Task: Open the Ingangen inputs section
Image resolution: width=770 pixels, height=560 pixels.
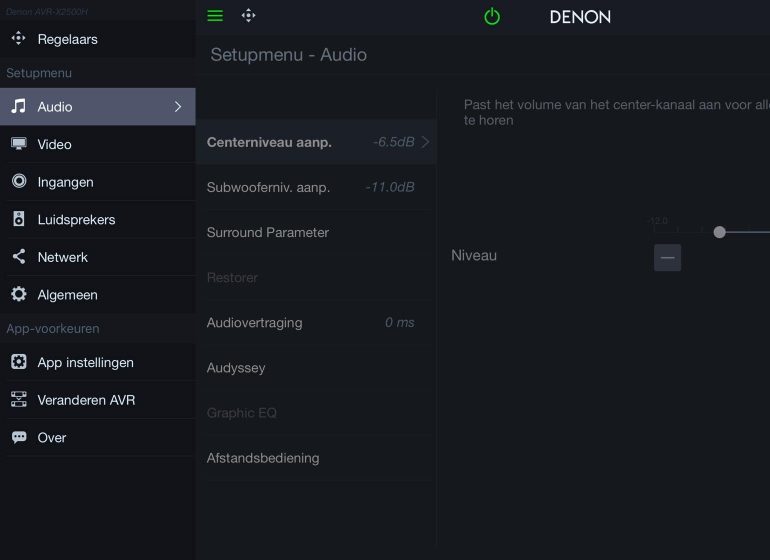Action: click(x=65, y=182)
